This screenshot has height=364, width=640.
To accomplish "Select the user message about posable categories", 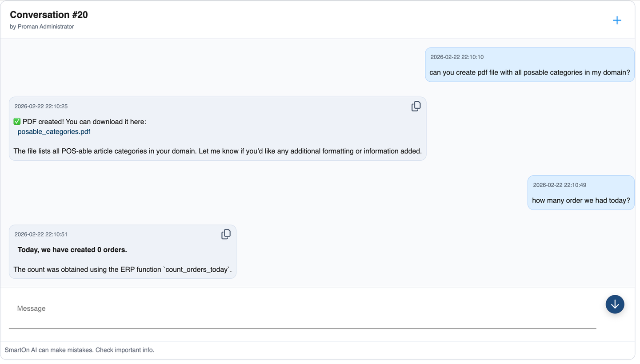I will click(x=529, y=72).
